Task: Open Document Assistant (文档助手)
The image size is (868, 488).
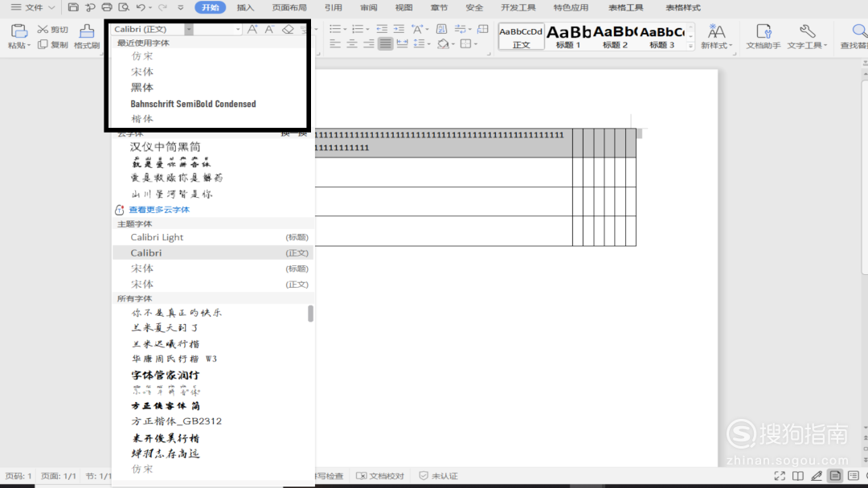Action: coord(764,36)
